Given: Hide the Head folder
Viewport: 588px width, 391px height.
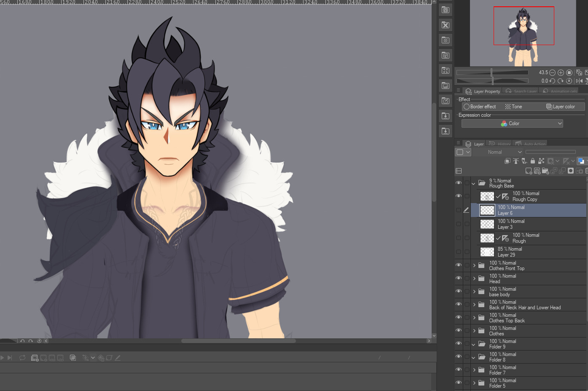Looking at the screenshot, I should [x=459, y=278].
